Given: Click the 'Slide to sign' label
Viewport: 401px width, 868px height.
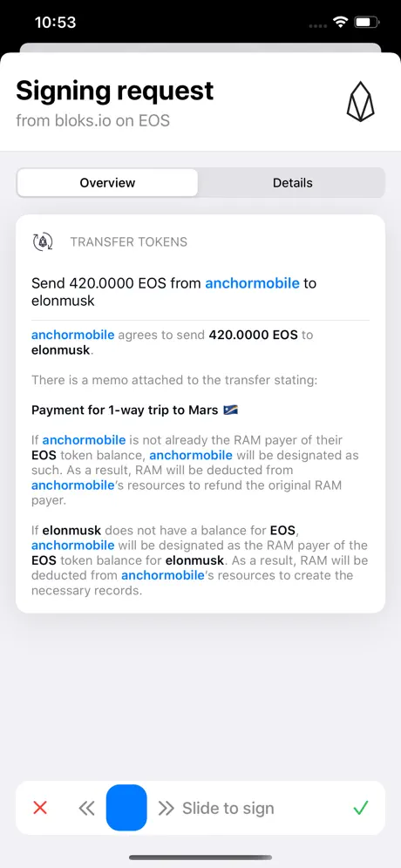Looking at the screenshot, I should [x=228, y=808].
